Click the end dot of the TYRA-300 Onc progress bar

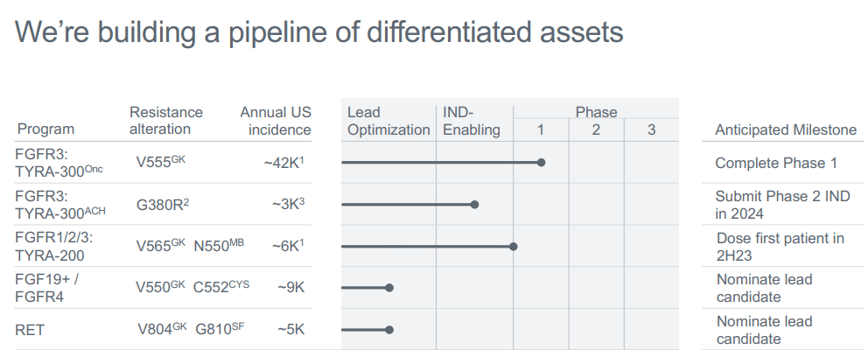[542, 163]
